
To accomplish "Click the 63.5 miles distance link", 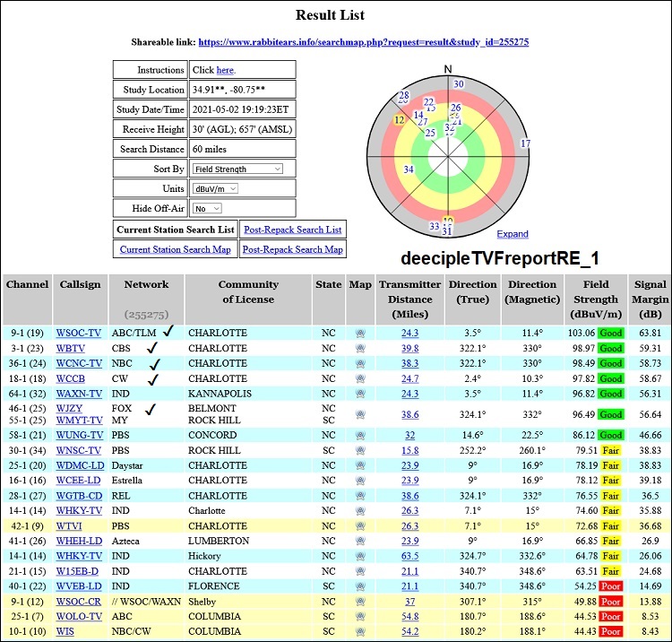I will pyautogui.click(x=409, y=556).
